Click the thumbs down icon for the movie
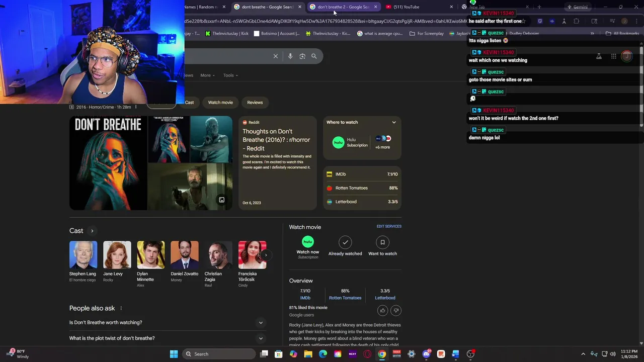Viewport: 644px width, 362px height. (x=396, y=310)
